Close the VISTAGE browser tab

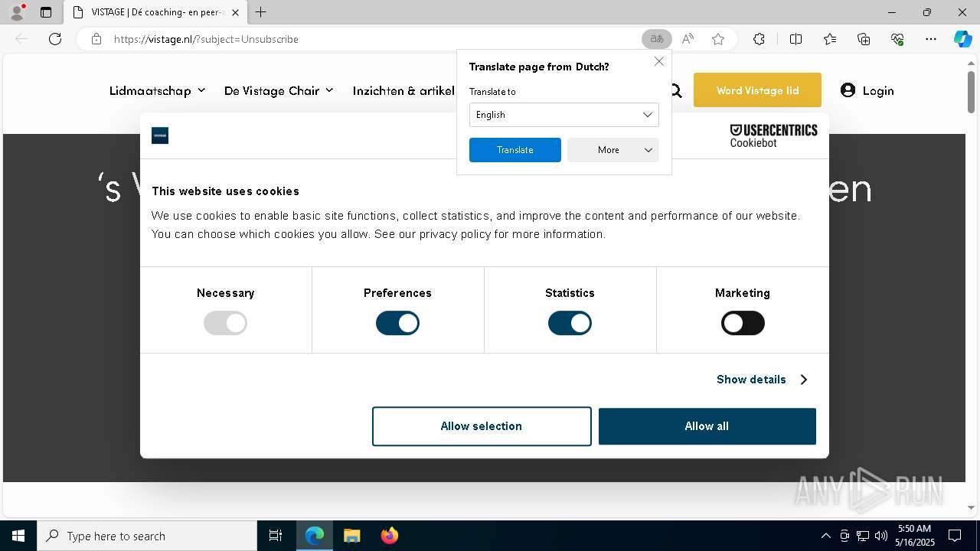pos(235,12)
